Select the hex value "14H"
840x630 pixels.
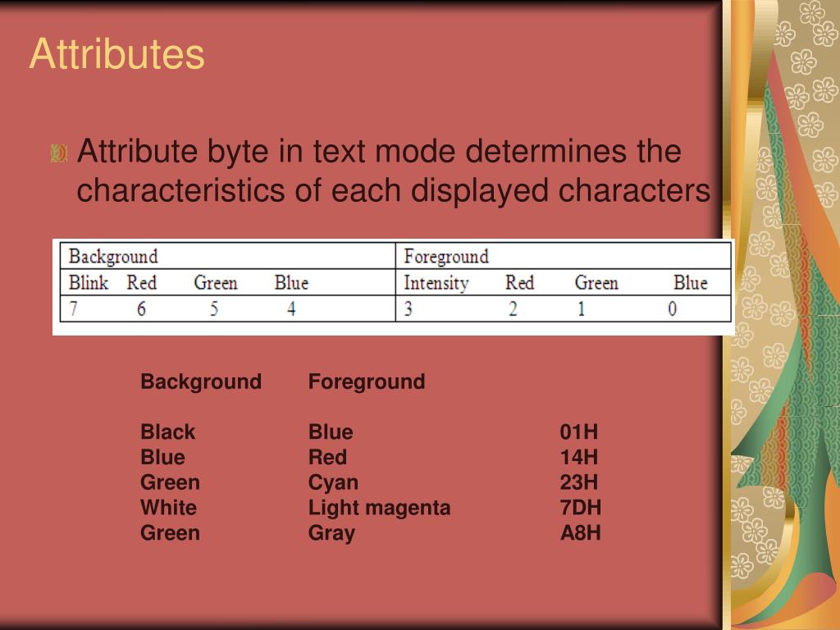pos(579,457)
